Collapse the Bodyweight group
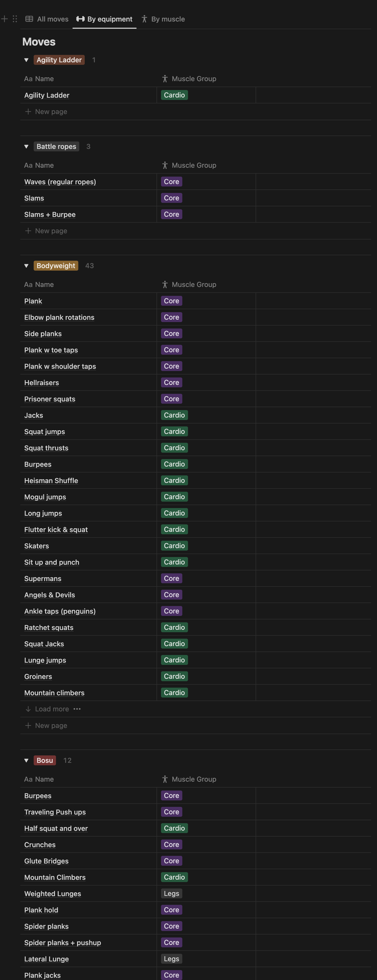This screenshot has height=980, width=377. tap(26, 266)
